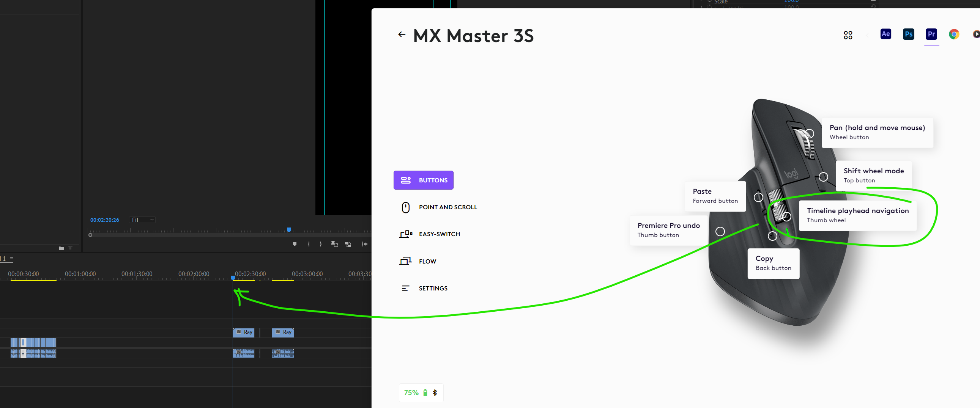Image resolution: width=980 pixels, height=408 pixels.
Task: Open Easy-Switch settings
Action: click(440, 234)
